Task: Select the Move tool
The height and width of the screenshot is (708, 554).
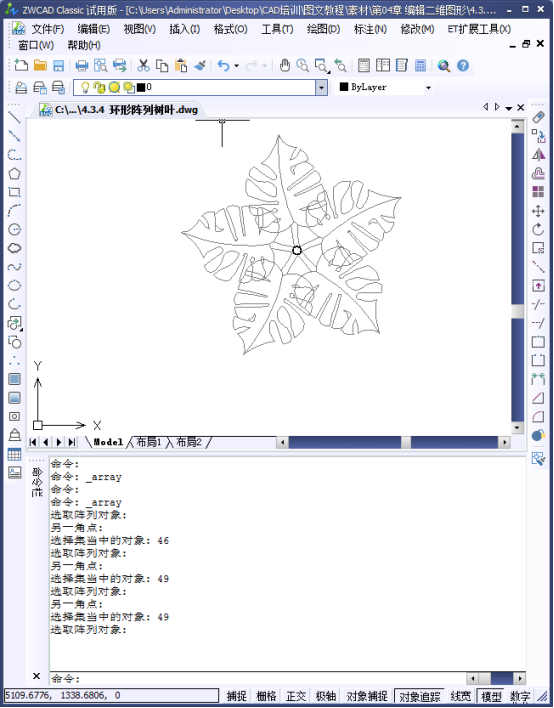Action: (538, 211)
